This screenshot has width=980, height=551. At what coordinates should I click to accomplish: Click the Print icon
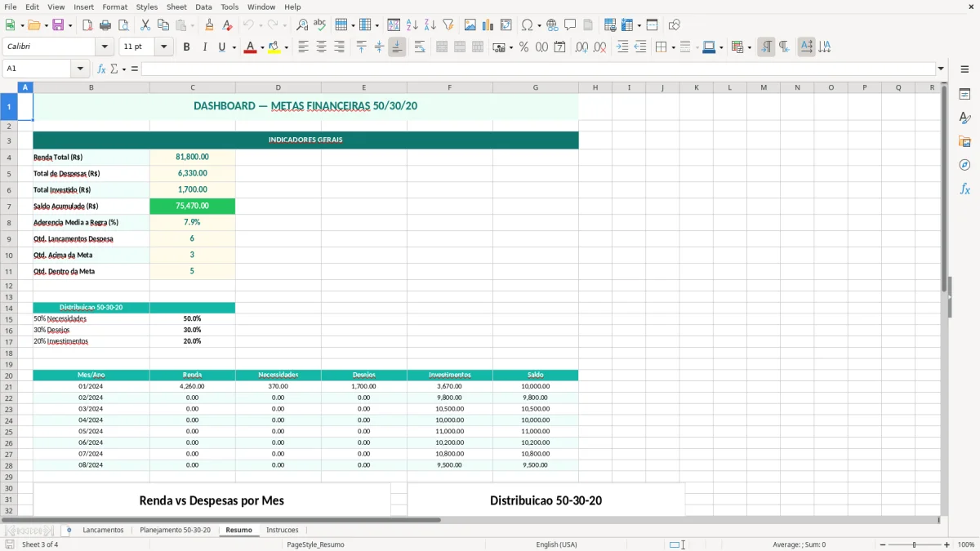tap(105, 25)
